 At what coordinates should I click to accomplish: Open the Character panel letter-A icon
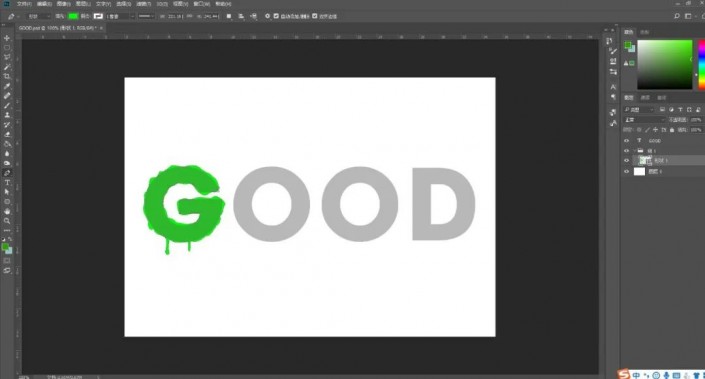pos(613,87)
